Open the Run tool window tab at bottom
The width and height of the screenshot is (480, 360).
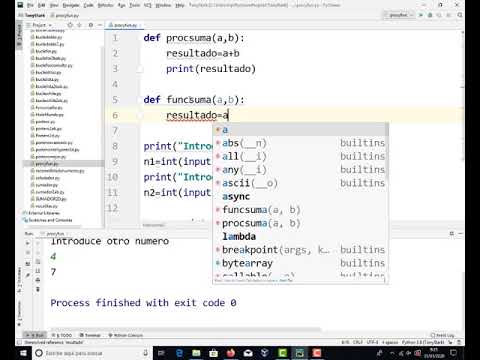pos(36,335)
